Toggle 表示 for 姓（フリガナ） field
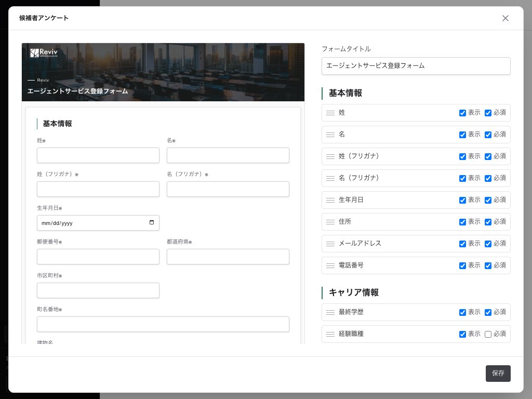Image resolution: width=532 pixels, height=399 pixels. click(x=462, y=156)
